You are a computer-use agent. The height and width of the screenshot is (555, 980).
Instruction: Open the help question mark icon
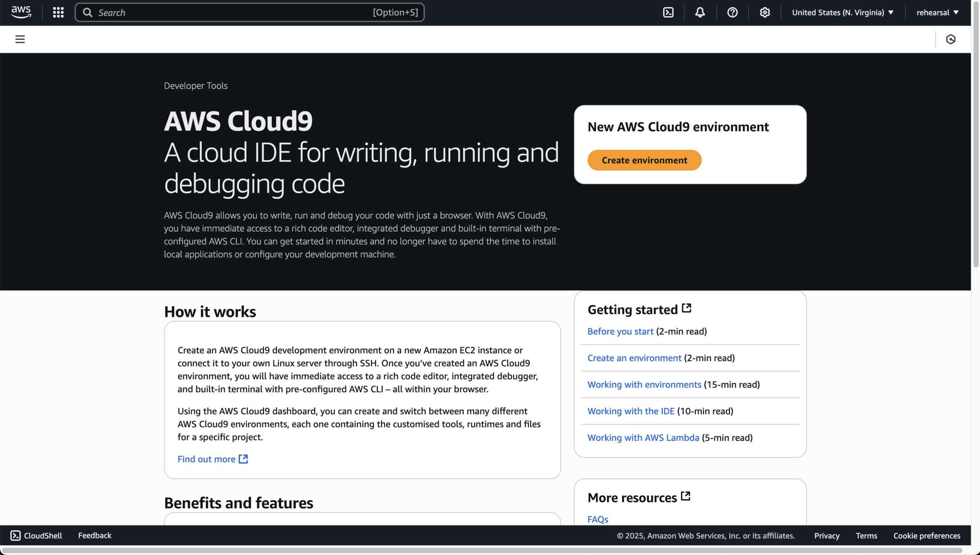(732, 12)
